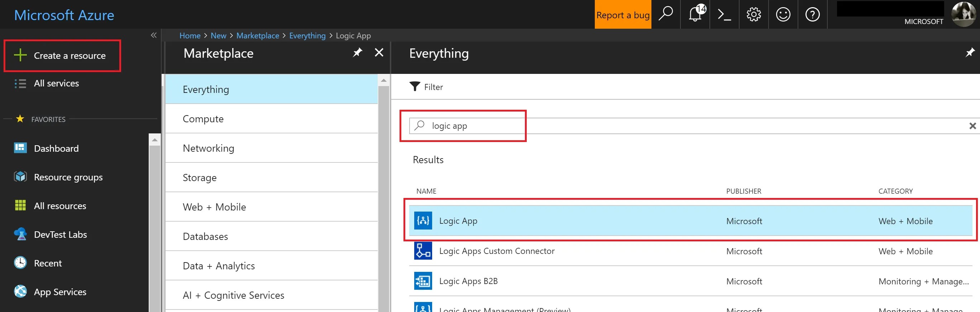Click the account avatar picture
This screenshot has width=980, height=312.
(x=964, y=14)
